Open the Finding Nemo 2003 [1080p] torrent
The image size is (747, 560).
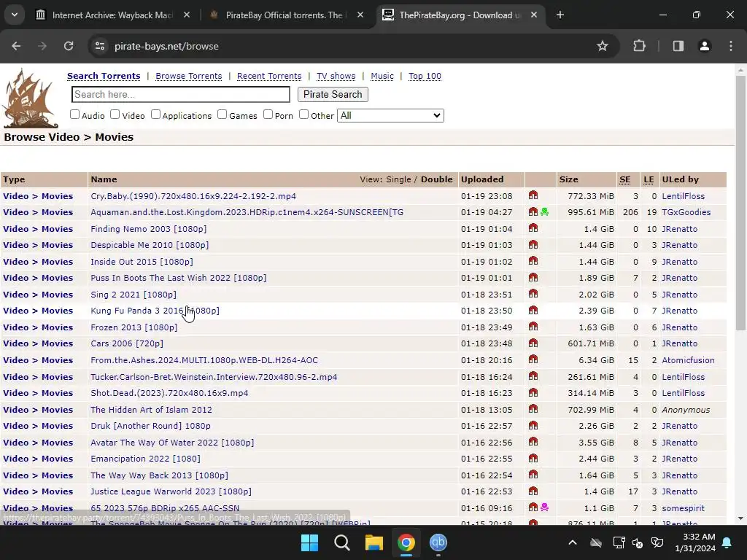tap(149, 228)
